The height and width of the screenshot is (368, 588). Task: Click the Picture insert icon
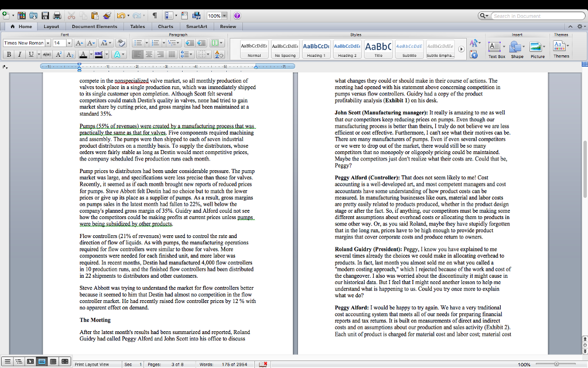click(x=536, y=47)
